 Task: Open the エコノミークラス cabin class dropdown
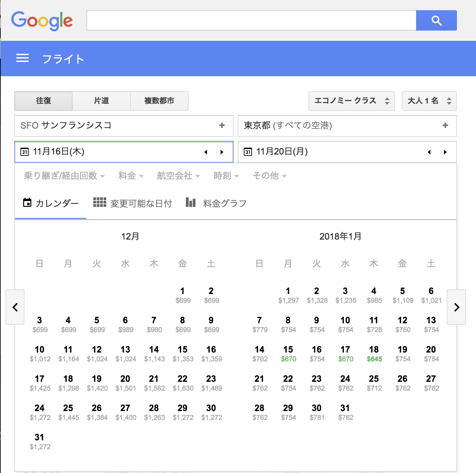351,101
